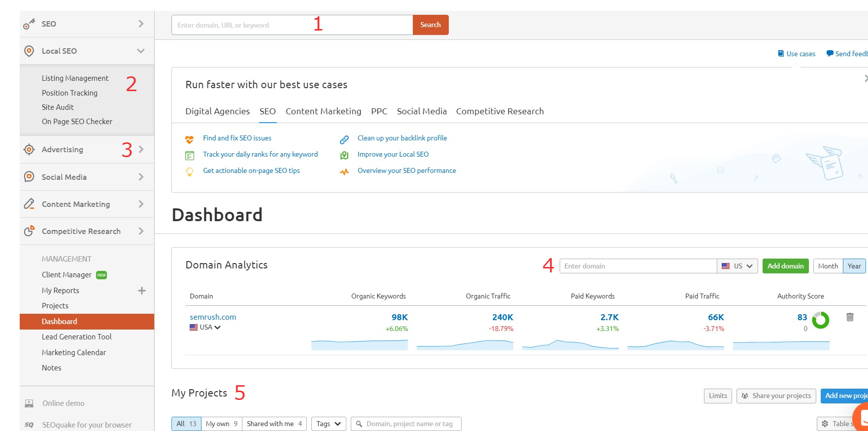Collapse the Local SEO section
868x431 pixels.
click(141, 51)
